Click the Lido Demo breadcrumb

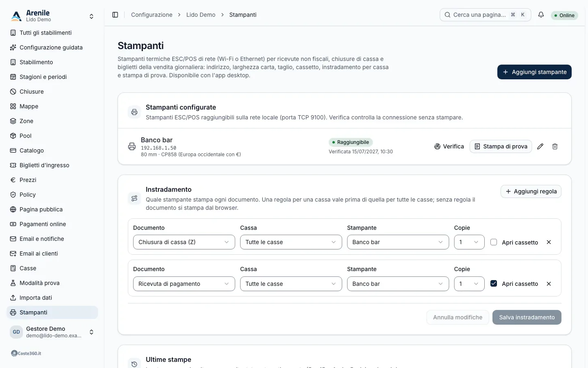pyautogui.click(x=201, y=15)
